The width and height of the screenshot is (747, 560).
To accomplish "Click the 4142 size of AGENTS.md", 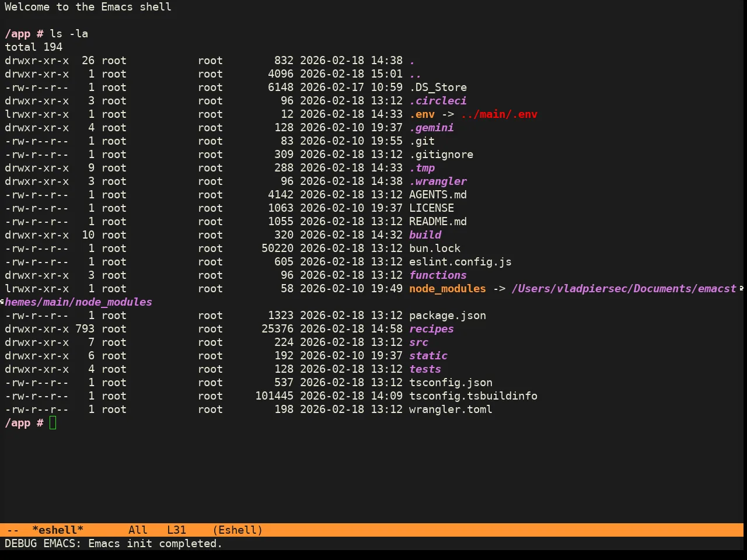I will tap(281, 195).
